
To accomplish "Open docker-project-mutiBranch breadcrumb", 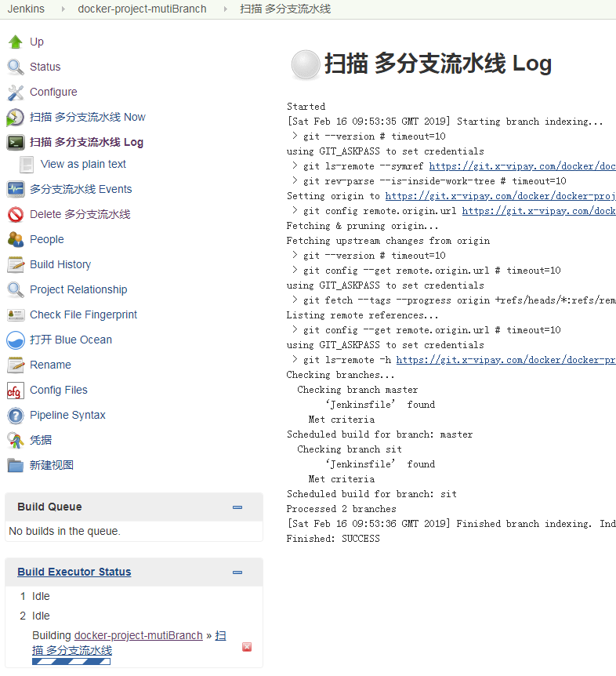I will point(142,9).
